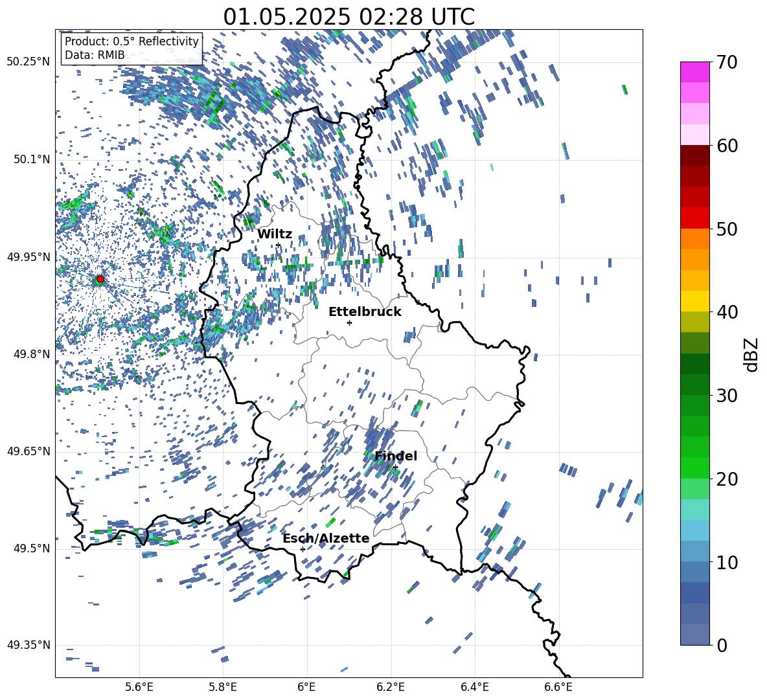
Task: Click the Wiltz location cross marker
Action: click(278, 245)
